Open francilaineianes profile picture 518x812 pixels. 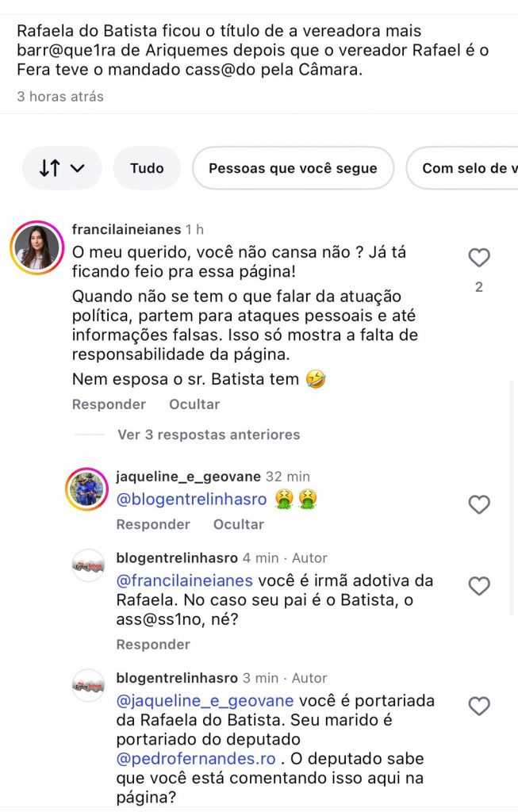[36, 247]
